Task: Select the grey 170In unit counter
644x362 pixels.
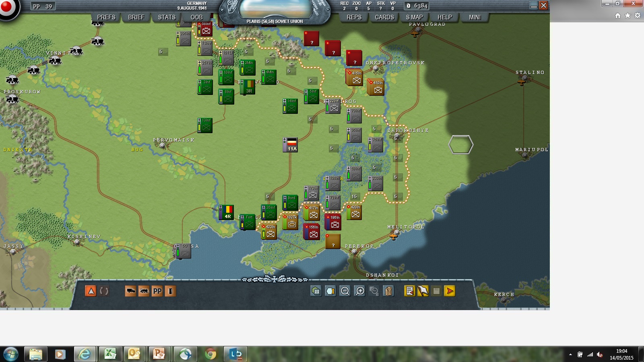Action: point(312,193)
